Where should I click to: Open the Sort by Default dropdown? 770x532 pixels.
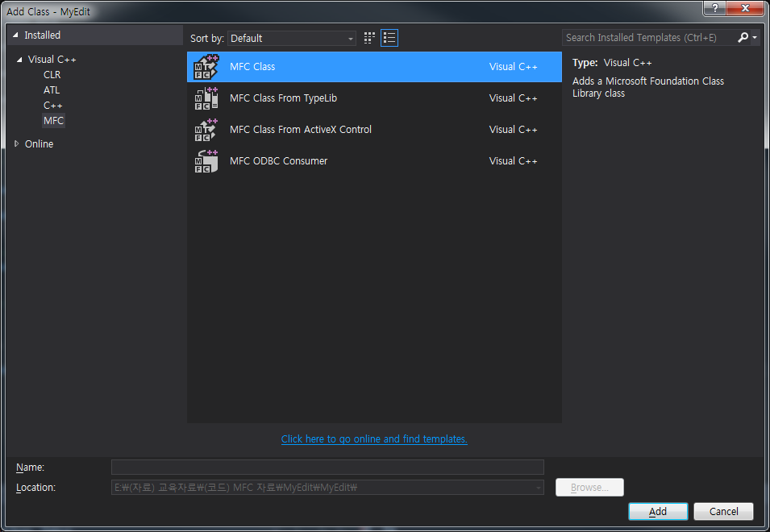[x=292, y=38]
